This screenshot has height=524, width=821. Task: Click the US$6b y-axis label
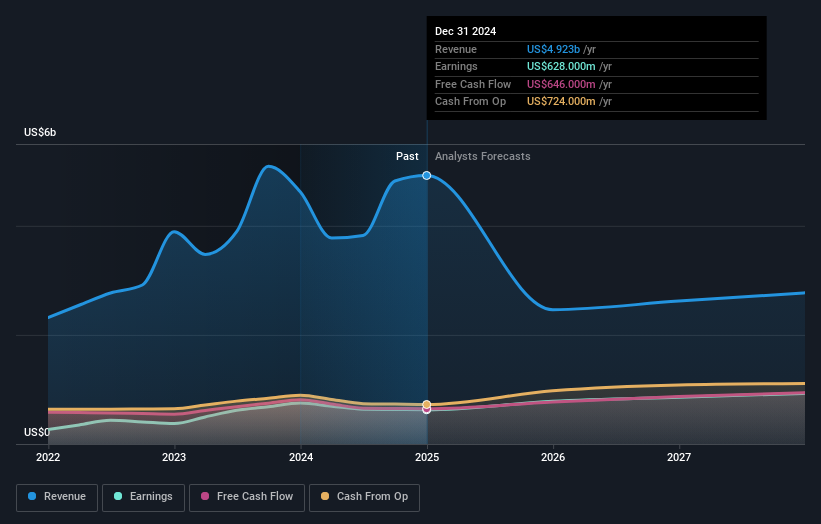tap(40, 132)
